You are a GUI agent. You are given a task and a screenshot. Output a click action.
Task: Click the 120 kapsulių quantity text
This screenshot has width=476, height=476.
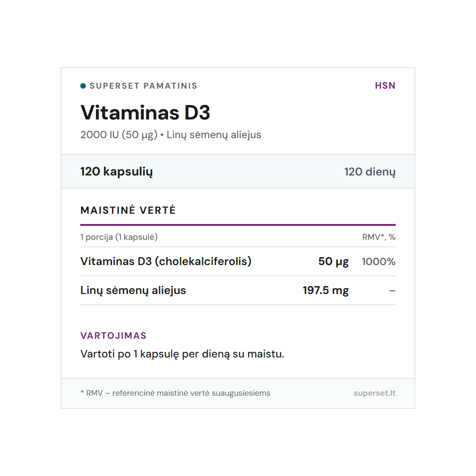coord(116,172)
